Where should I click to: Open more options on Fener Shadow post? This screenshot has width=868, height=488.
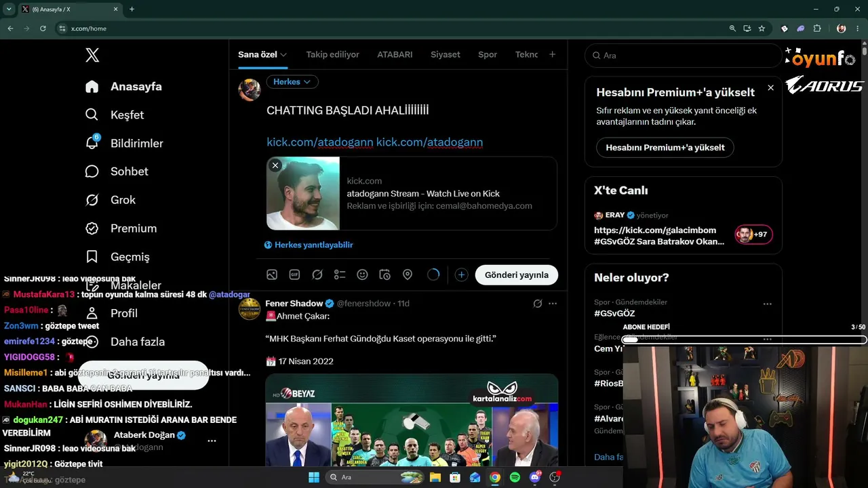tap(553, 304)
